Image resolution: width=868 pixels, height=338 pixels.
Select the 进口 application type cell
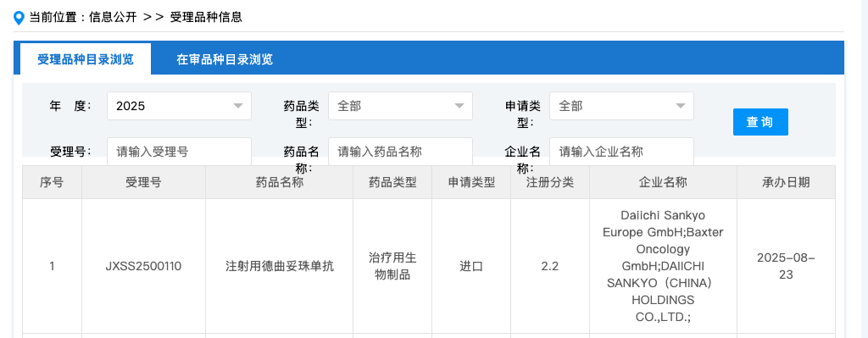click(471, 266)
